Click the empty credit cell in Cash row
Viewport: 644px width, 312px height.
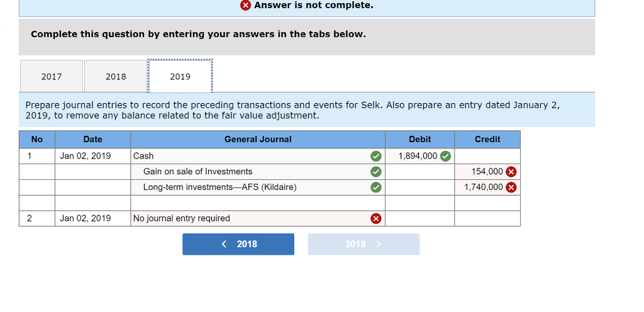487,156
